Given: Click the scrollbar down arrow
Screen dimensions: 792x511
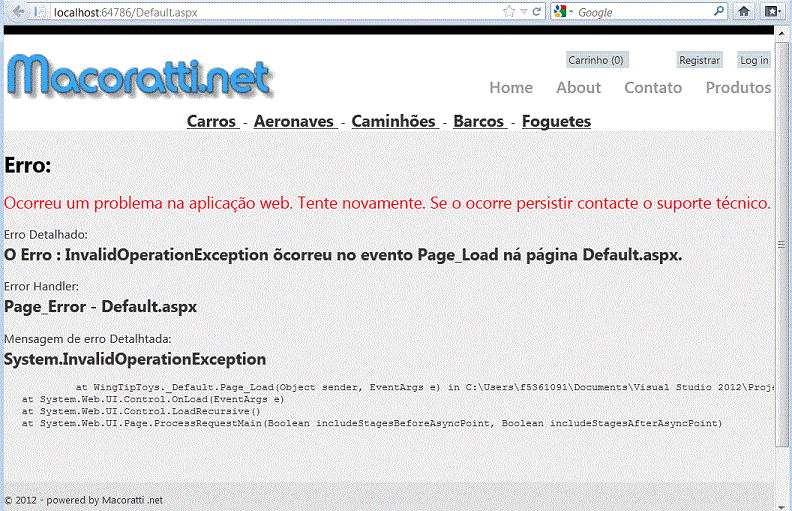Looking at the screenshot, I should click(x=782, y=505).
